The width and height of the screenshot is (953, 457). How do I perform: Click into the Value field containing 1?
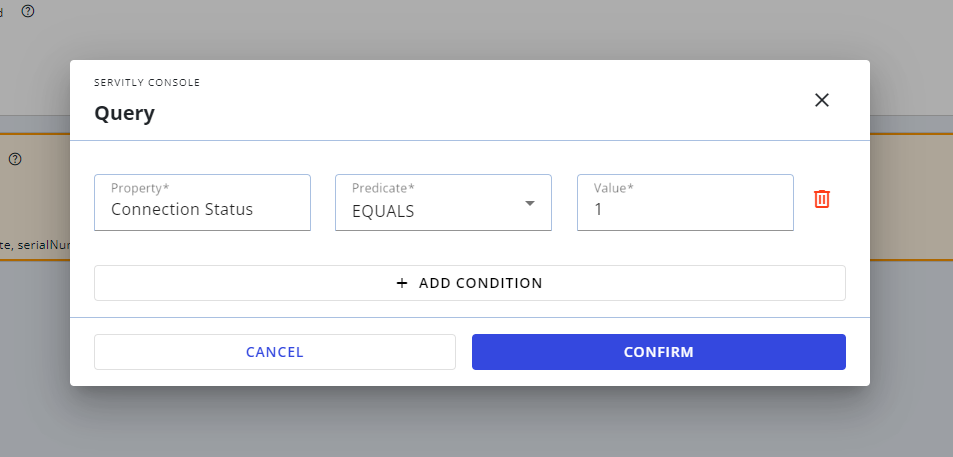coord(685,202)
